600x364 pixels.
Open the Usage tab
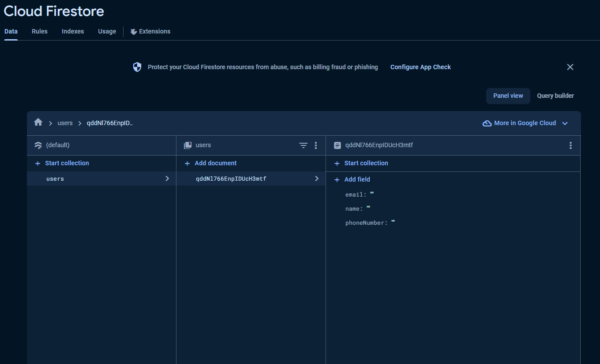pyautogui.click(x=107, y=32)
